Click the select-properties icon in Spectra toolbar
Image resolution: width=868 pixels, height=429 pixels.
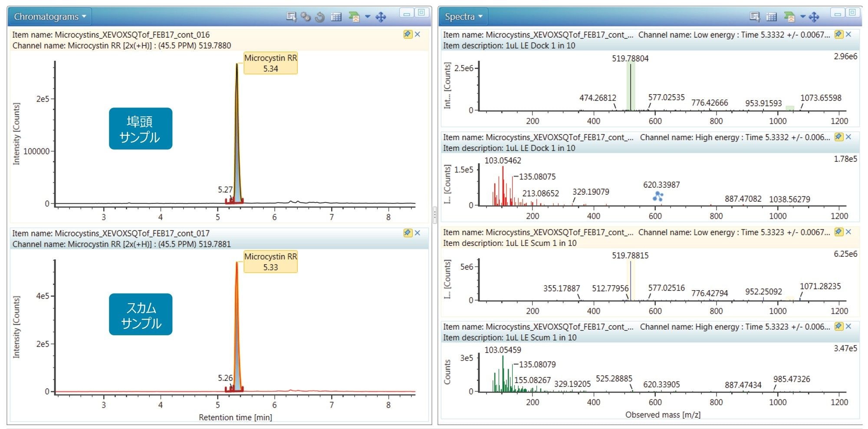pos(755,17)
